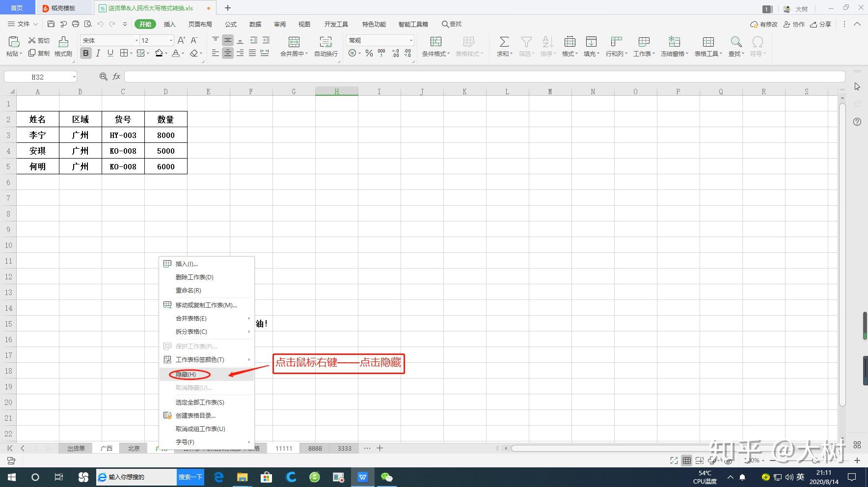Click the 分享 share button
Viewport: 868px width, 487px height.
coord(821,24)
